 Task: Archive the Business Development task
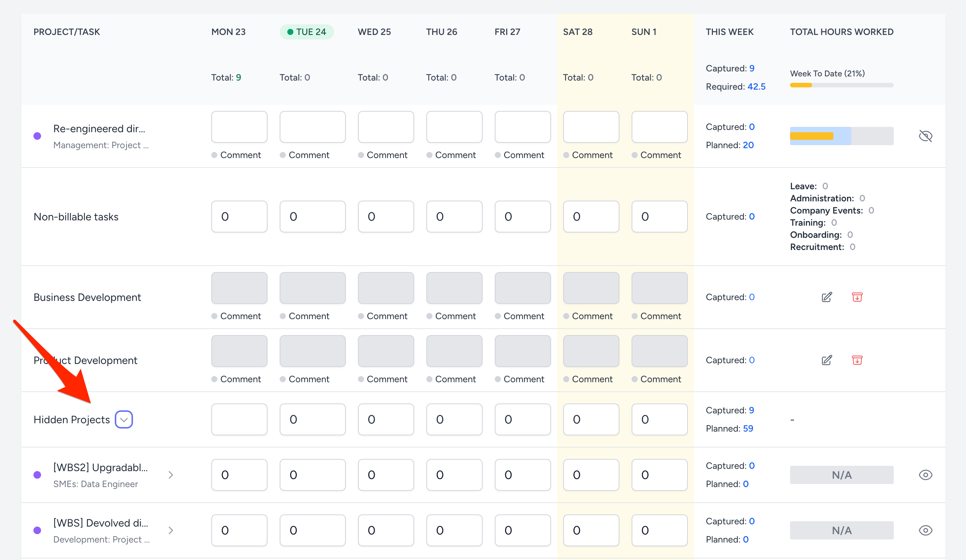point(857,297)
